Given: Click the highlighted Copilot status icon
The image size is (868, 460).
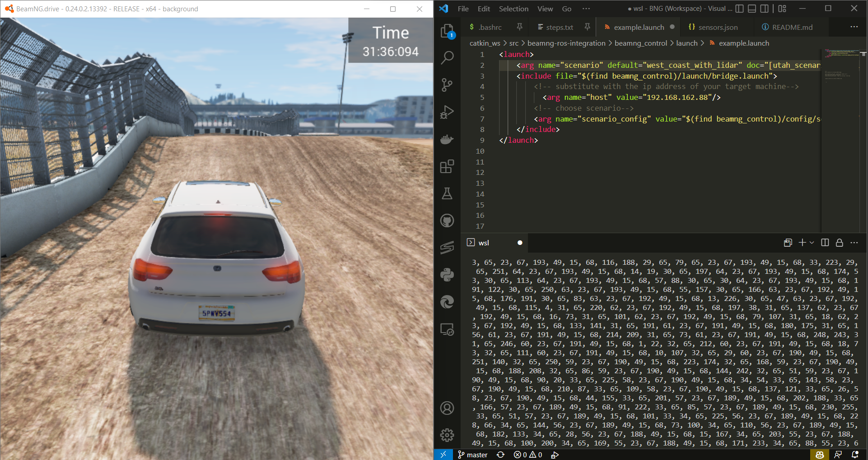Looking at the screenshot, I should coord(820,455).
